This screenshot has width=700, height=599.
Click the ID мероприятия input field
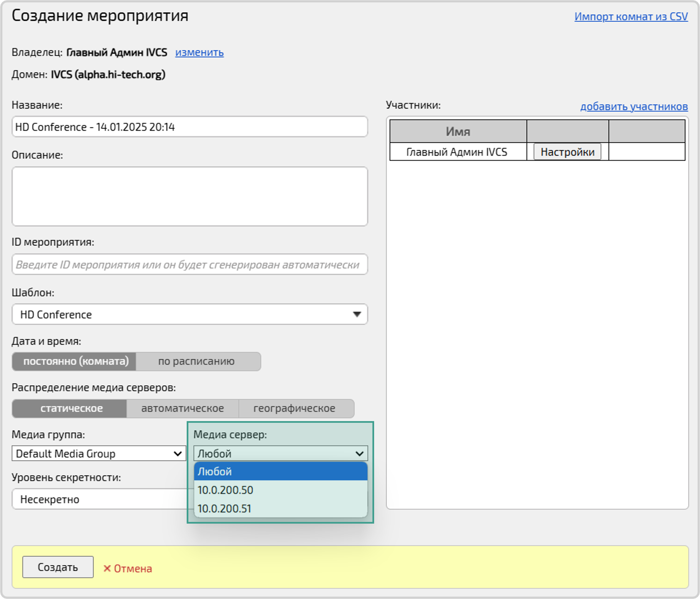click(x=190, y=264)
